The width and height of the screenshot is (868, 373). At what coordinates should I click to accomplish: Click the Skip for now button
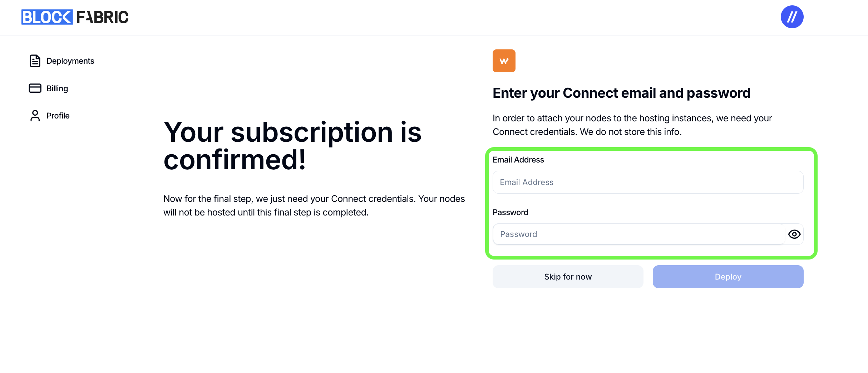point(568,277)
